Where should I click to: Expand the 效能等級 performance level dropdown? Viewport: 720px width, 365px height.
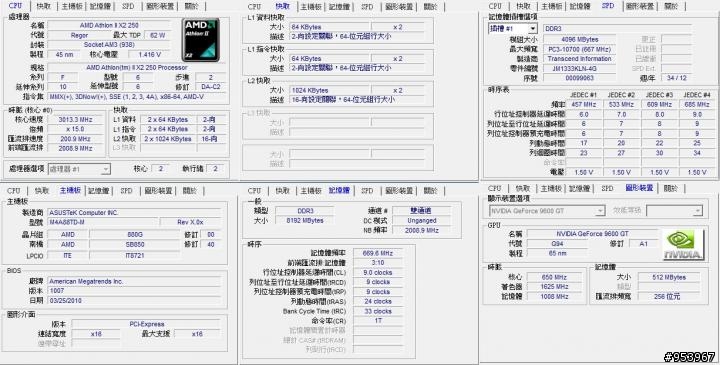tap(675, 211)
